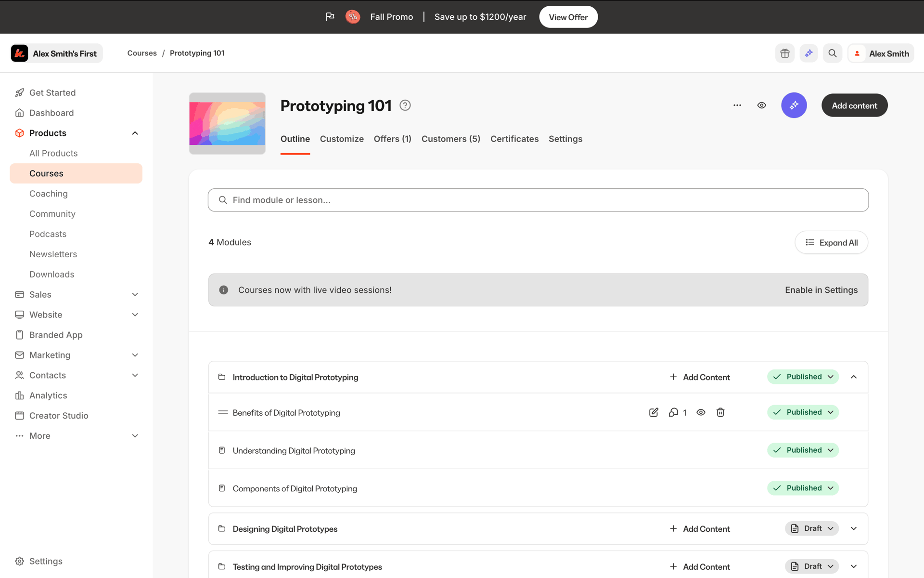Preview course with the eye icon

pos(762,105)
